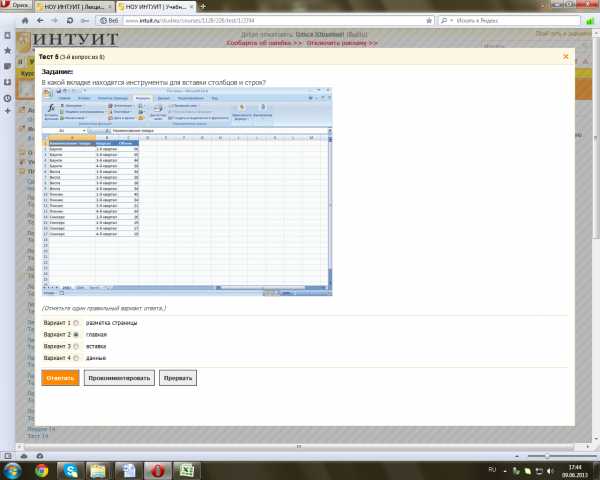Click the plus icon in the sidebar
The height and width of the screenshot is (480, 600).
(7, 111)
